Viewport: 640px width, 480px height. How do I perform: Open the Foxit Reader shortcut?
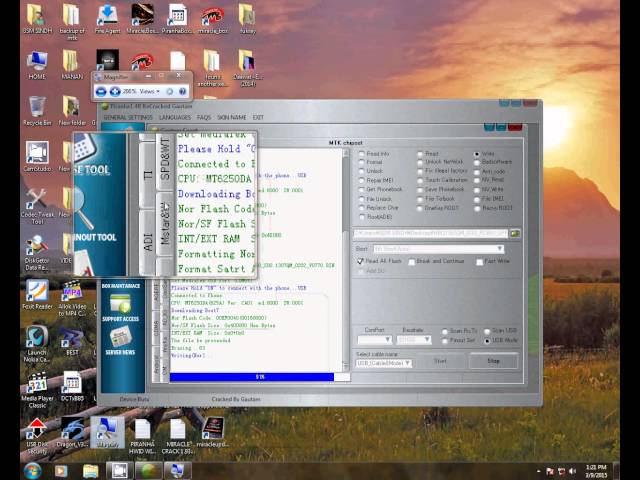tap(37, 294)
